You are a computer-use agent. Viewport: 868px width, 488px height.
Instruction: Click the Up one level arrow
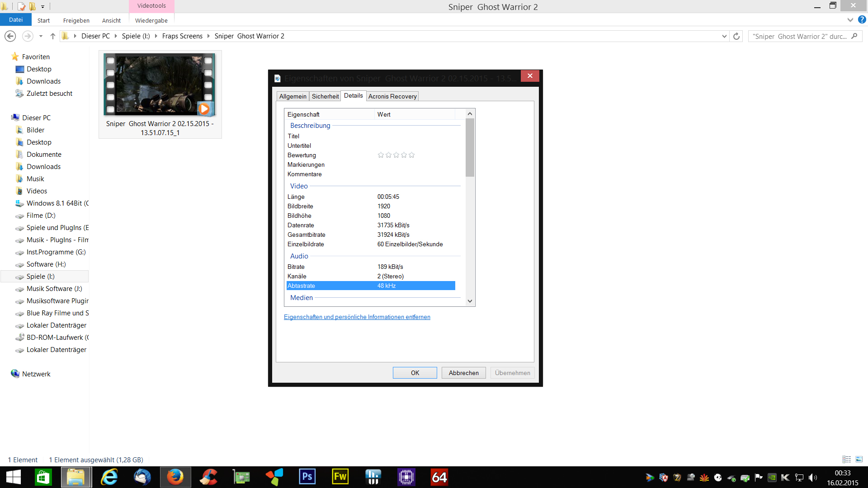(x=53, y=36)
